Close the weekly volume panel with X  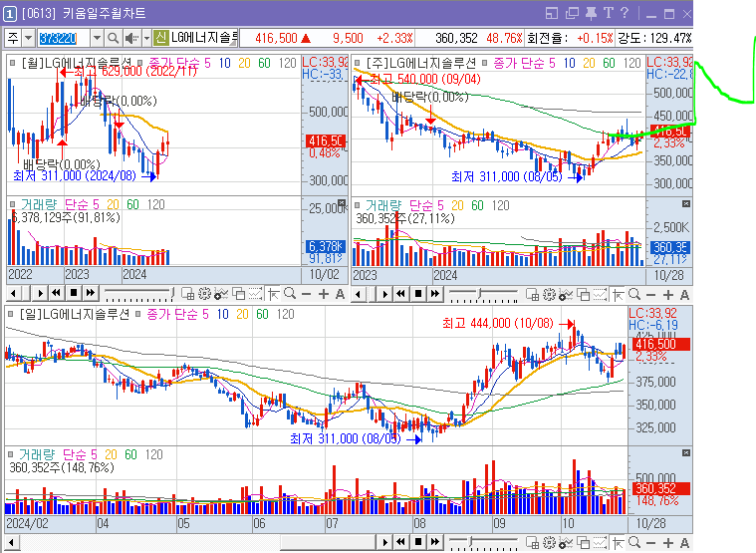[686, 204]
